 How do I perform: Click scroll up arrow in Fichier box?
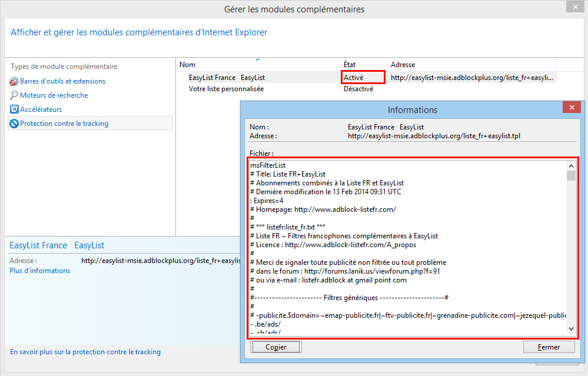pyautogui.click(x=571, y=166)
